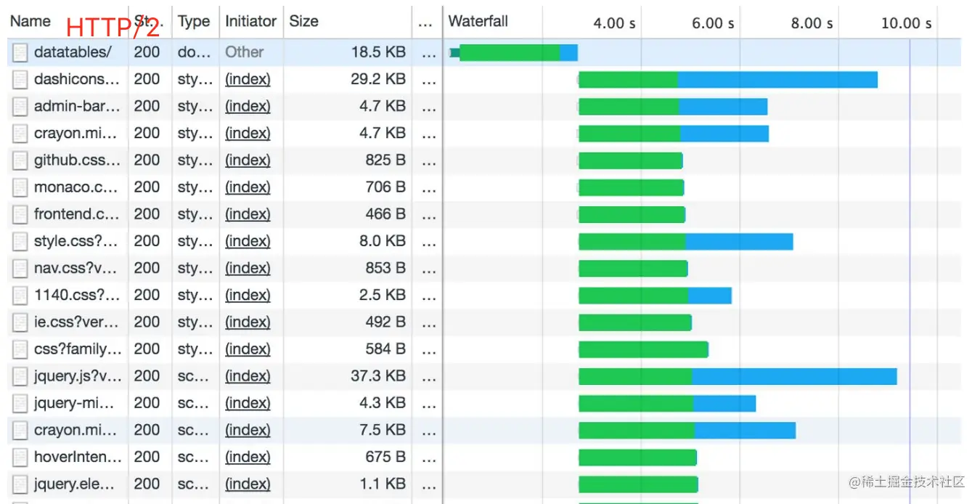Click the green waterfall bar for datatables/
Viewport: 980px width, 504px height.
click(x=510, y=52)
